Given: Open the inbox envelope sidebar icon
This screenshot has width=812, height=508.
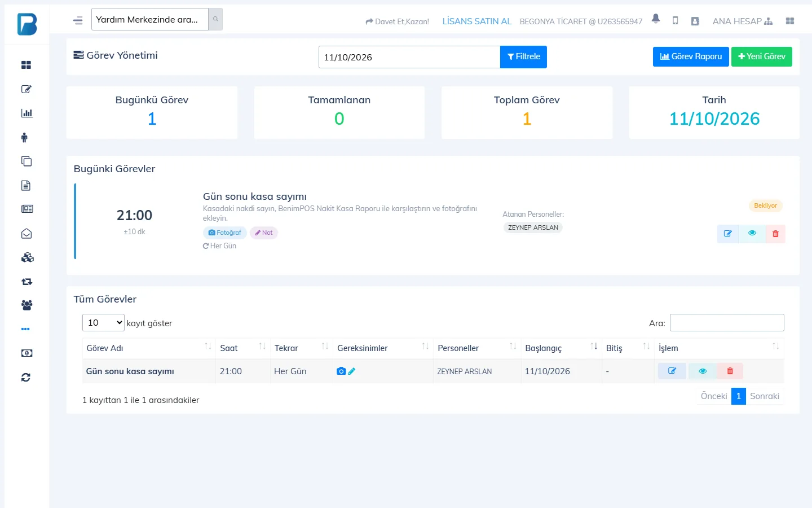Looking at the screenshot, I should (x=27, y=234).
